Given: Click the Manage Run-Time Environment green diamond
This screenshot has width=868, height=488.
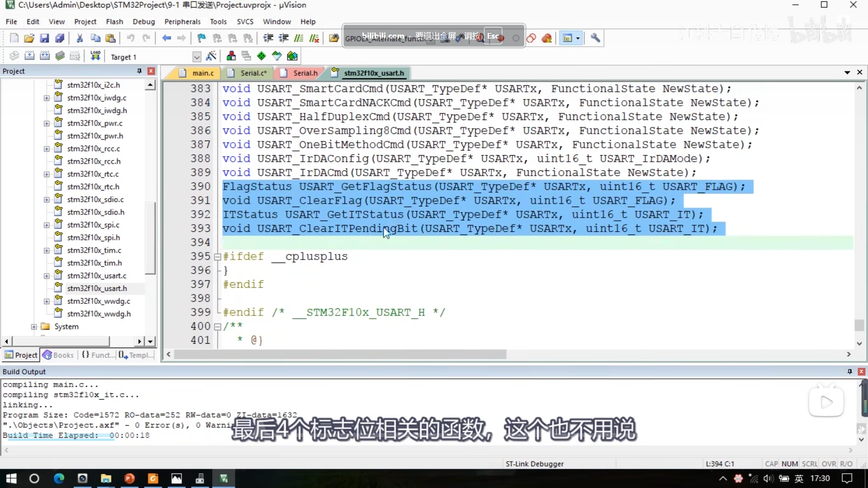Looking at the screenshot, I should coord(261,56).
